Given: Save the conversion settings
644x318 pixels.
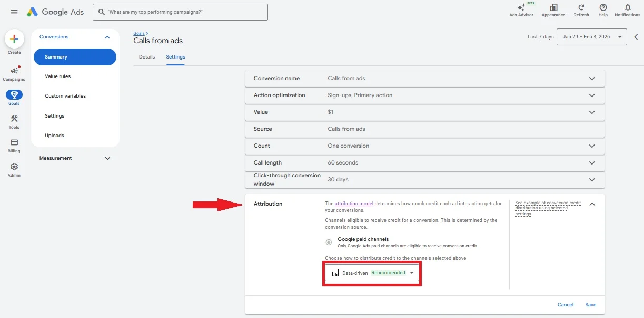Looking at the screenshot, I should point(590,304).
